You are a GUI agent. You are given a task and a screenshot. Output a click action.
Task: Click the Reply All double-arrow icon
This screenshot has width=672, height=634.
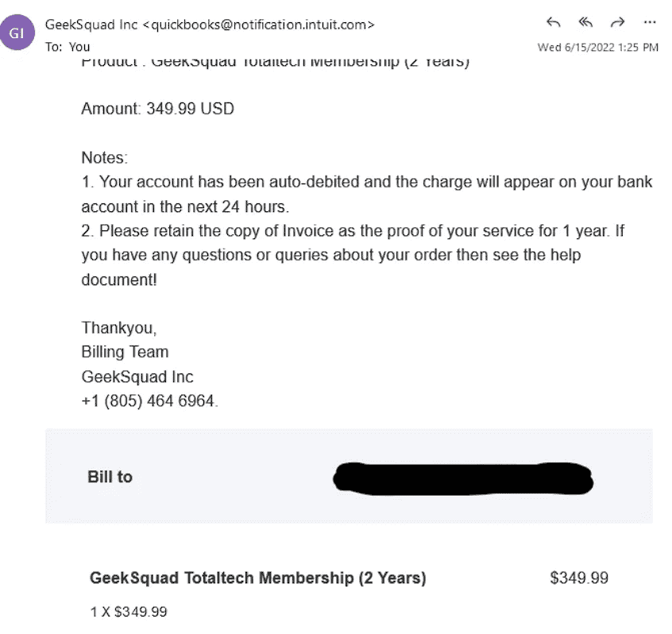coord(585,22)
